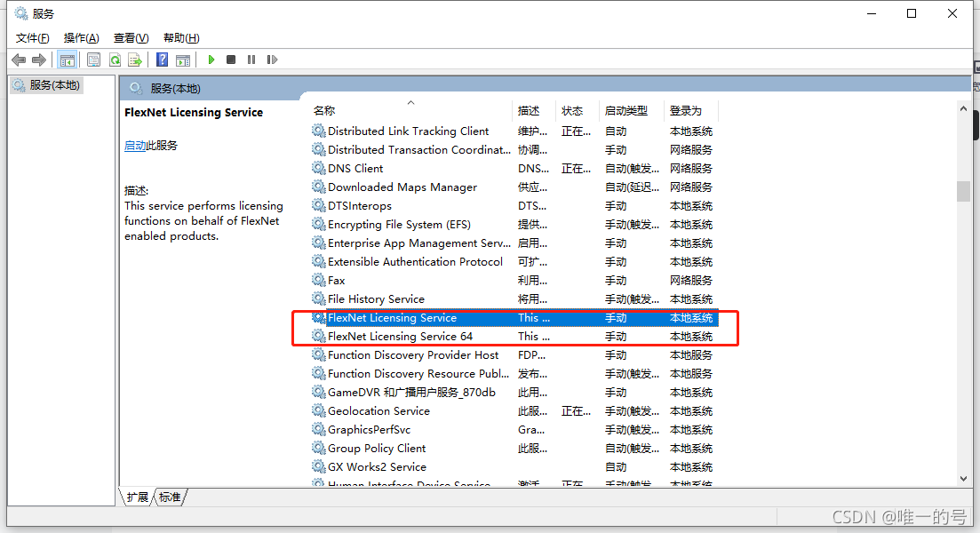Click 自动(延迟...) startup type of Downloaded Maps
This screenshot has height=533, width=980.
coord(632,187)
